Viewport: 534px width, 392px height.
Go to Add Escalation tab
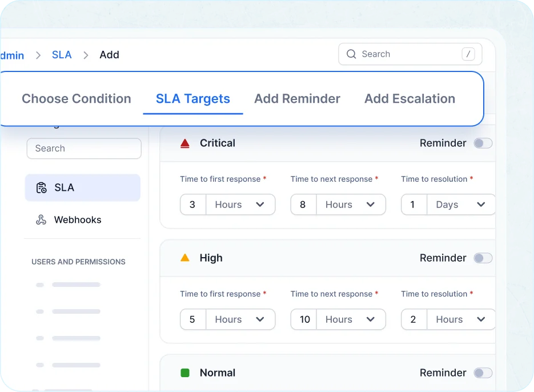(x=409, y=98)
